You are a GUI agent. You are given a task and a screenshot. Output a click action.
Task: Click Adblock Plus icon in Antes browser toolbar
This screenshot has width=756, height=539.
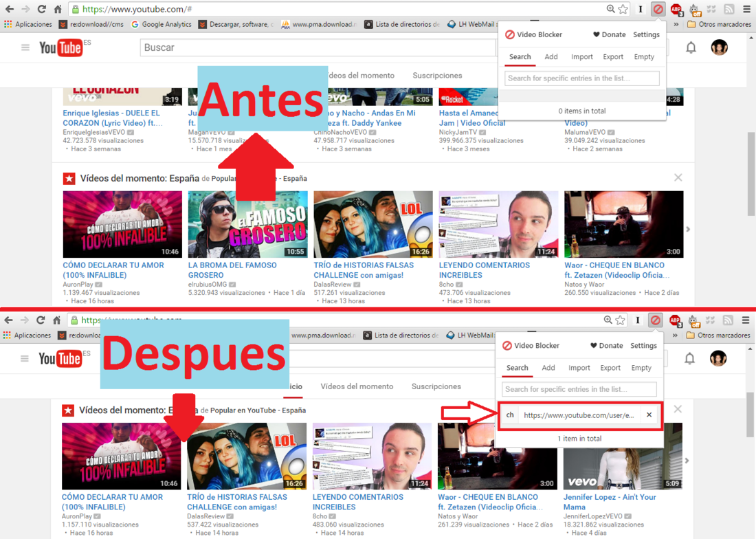676,9
